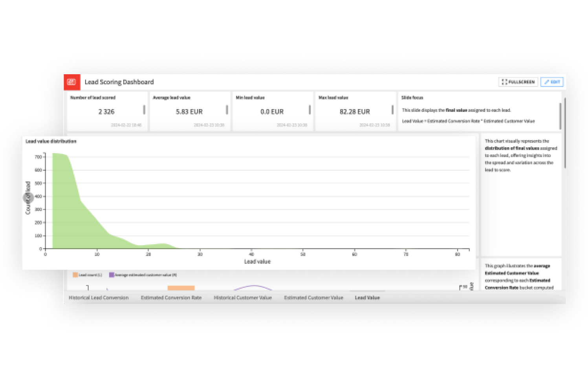This screenshot has width=588, height=377.
Task: Click the Max lead value label
Action: coord(333,97)
